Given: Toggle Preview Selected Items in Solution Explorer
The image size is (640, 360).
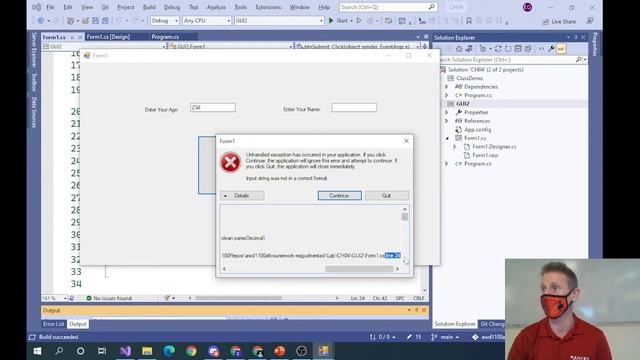Looking at the screenshot, I should pyautogui.click(x=561, y=49).
